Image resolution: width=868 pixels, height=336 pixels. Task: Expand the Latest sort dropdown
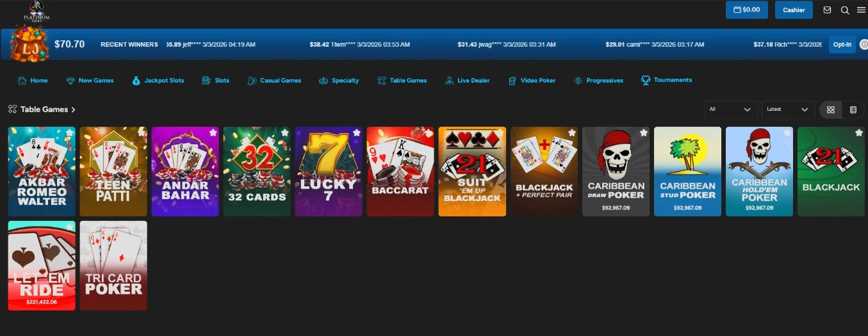click(x=788, y=109)
